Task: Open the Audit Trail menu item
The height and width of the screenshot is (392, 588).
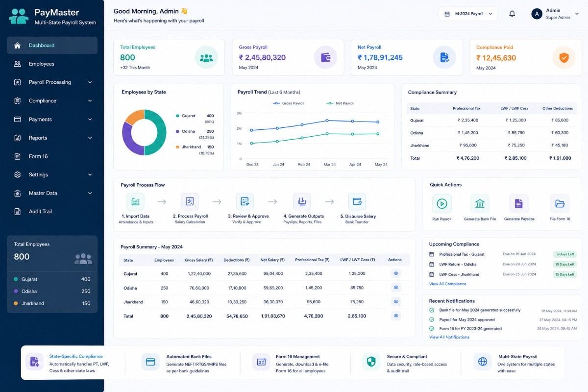Action: coord(52,212)
